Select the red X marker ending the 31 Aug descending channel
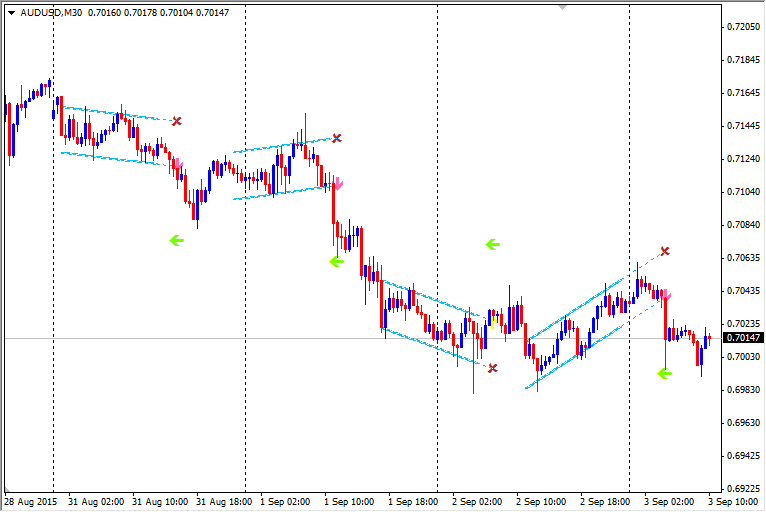This screenshot has height=512, width=766. tap(176, 121)
